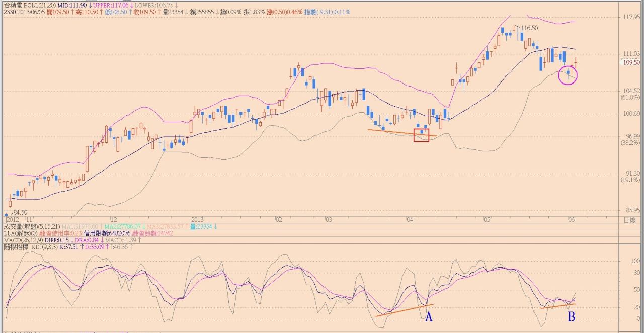Click the 109.50 current price tag
644x333 pixels.
(x=631, y=62)
